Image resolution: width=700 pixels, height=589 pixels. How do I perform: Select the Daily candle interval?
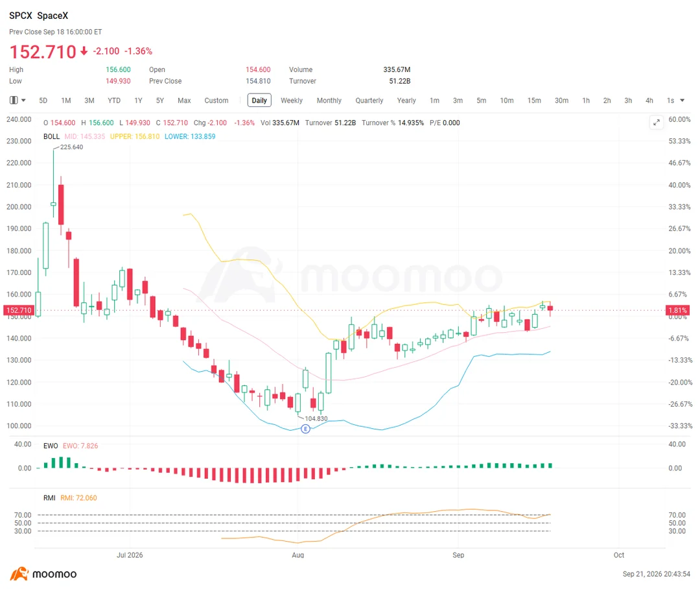259,101
